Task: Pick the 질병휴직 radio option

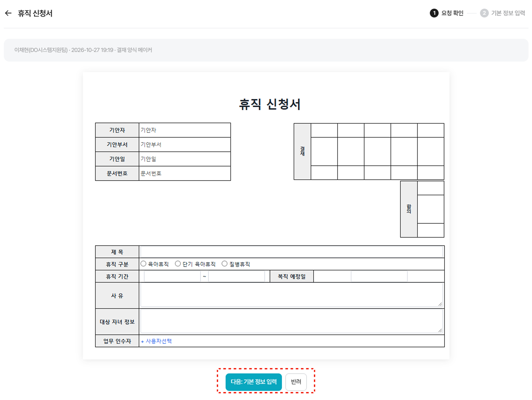Action: pos(224,264)
